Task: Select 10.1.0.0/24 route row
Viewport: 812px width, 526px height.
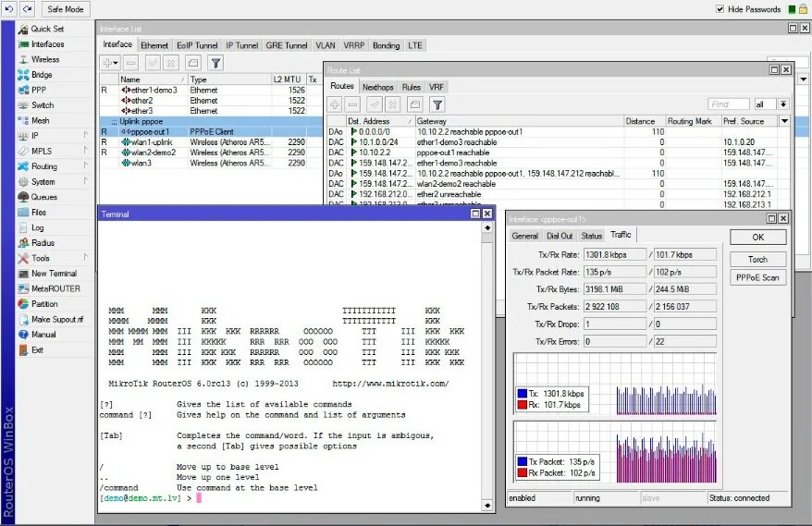Action: tap(559, 142)
